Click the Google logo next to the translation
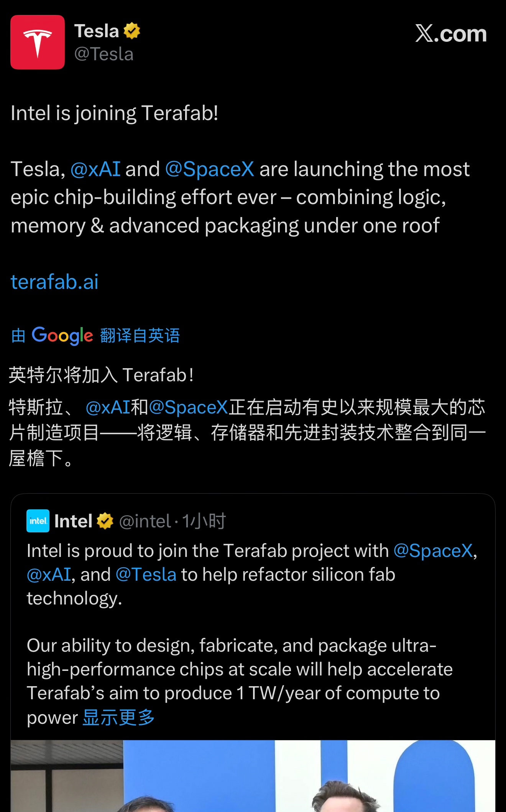Image resolution: width=506 pixels, height=812 pixels. 62,336
